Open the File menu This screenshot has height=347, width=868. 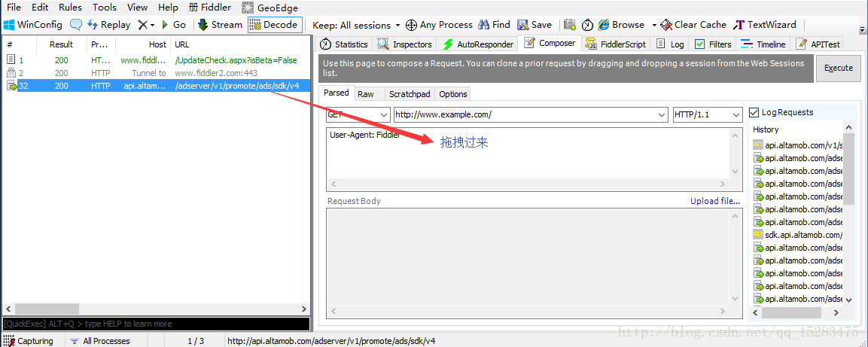[x=14, y=8]
